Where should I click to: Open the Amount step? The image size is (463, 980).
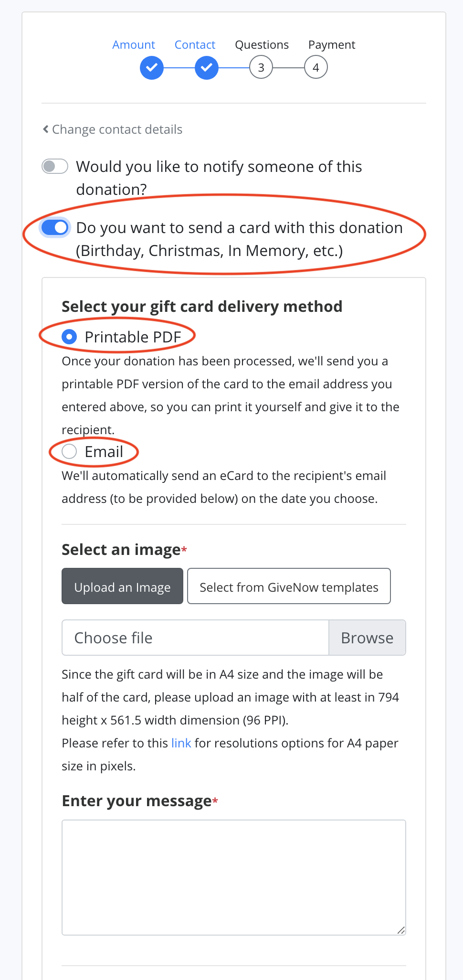[x=134, y=44]
